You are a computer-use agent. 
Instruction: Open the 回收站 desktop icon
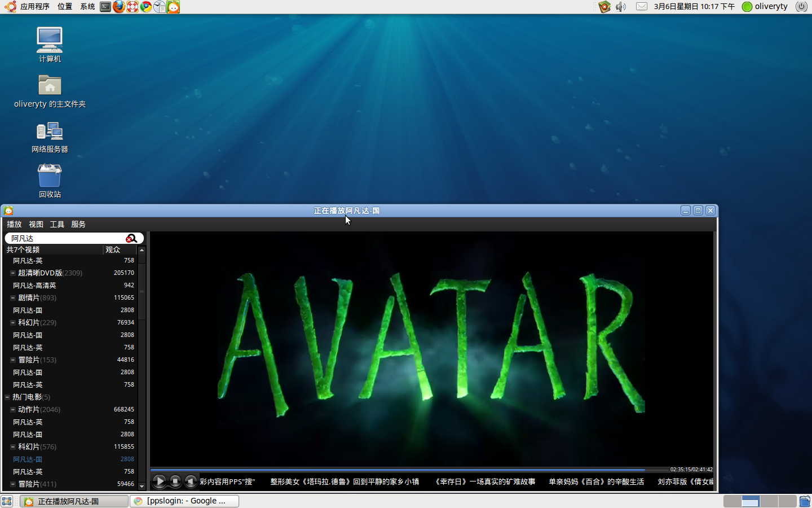point(50,181)
